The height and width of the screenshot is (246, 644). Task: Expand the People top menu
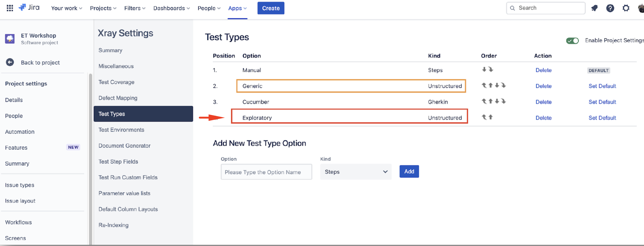(x=209, y=8)
